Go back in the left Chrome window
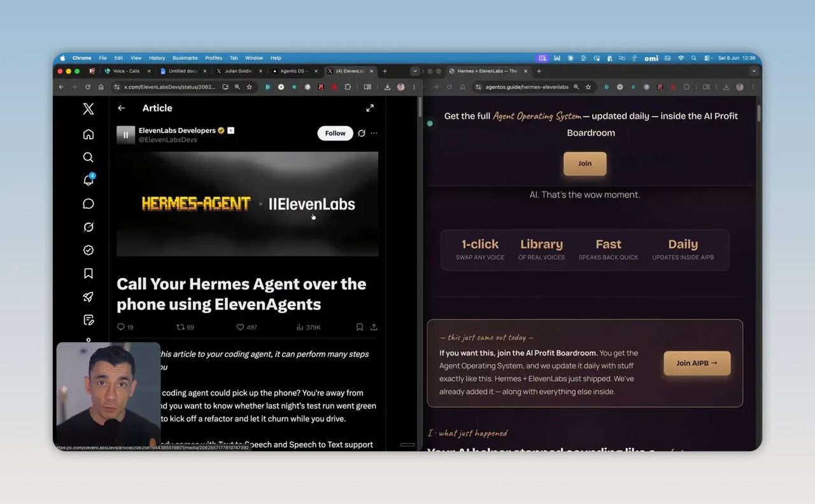Viewport: 815px width, 504px height. (x=61, y=87)
